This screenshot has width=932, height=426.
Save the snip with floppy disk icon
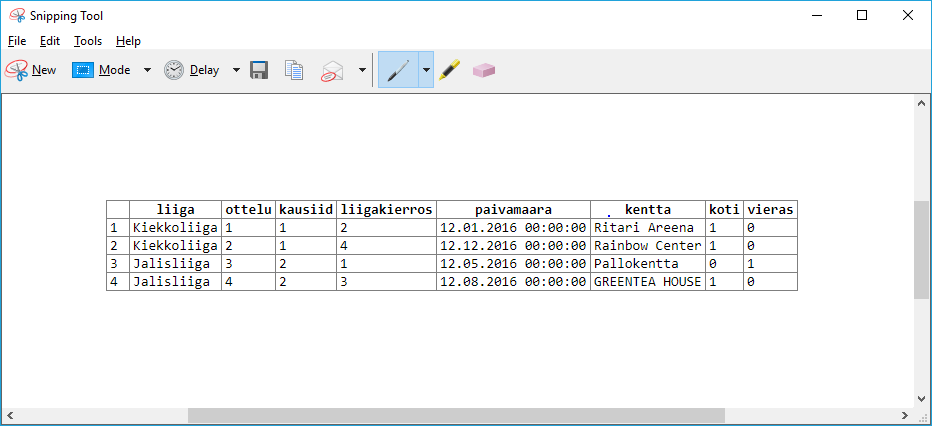tap(259, 70)
